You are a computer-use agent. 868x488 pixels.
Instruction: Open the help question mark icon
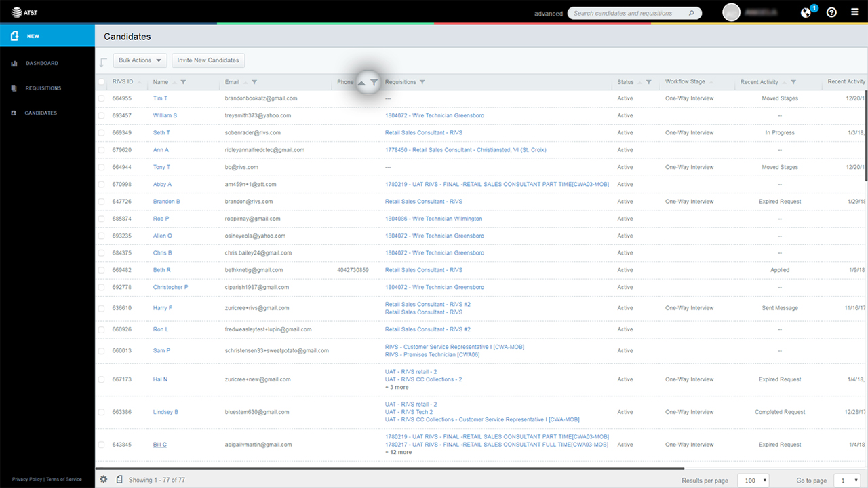[x=831, y=12]
